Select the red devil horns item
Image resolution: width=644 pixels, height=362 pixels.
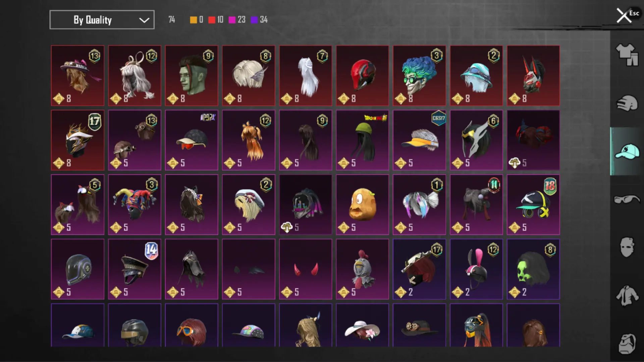305,269
